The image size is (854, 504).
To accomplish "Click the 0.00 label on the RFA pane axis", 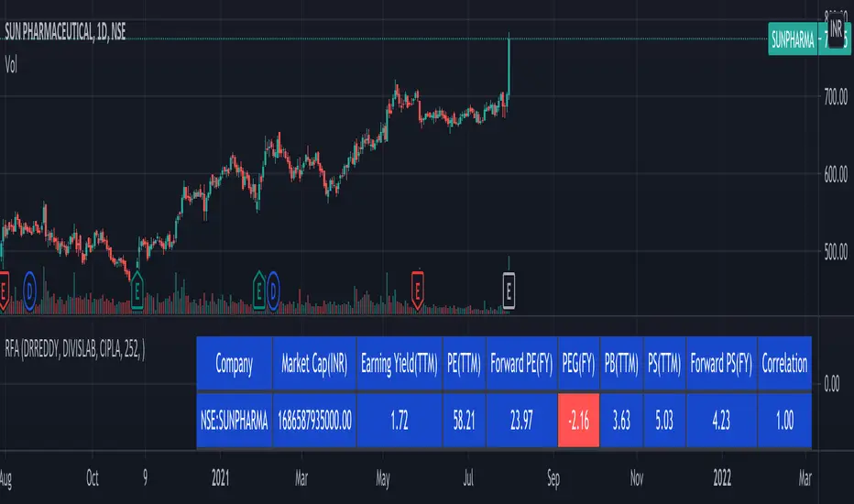I will coord(832,384).
